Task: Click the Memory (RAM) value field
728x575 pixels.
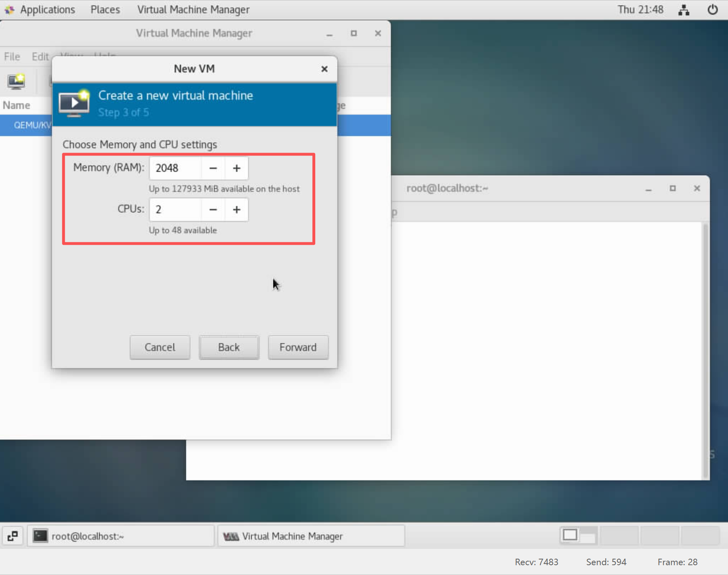Action: click(x=175, y=168)
